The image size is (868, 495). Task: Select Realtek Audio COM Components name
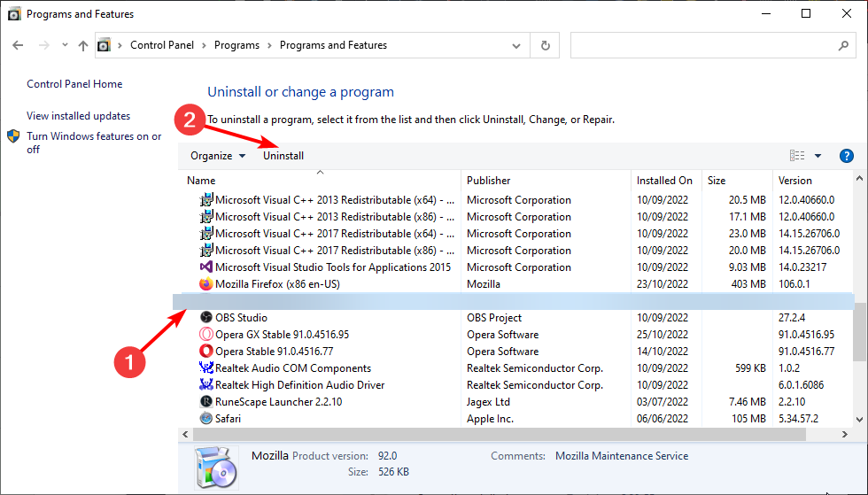[x=293, y=368]
